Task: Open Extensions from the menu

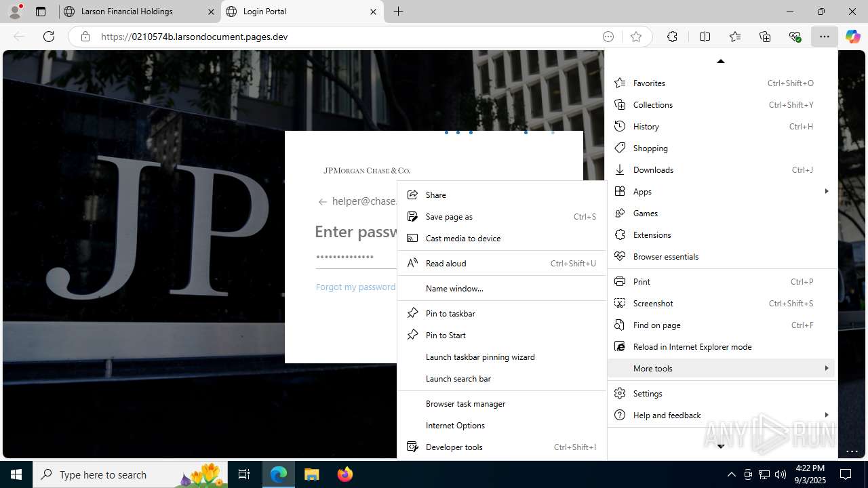Action: coord(722,235)
